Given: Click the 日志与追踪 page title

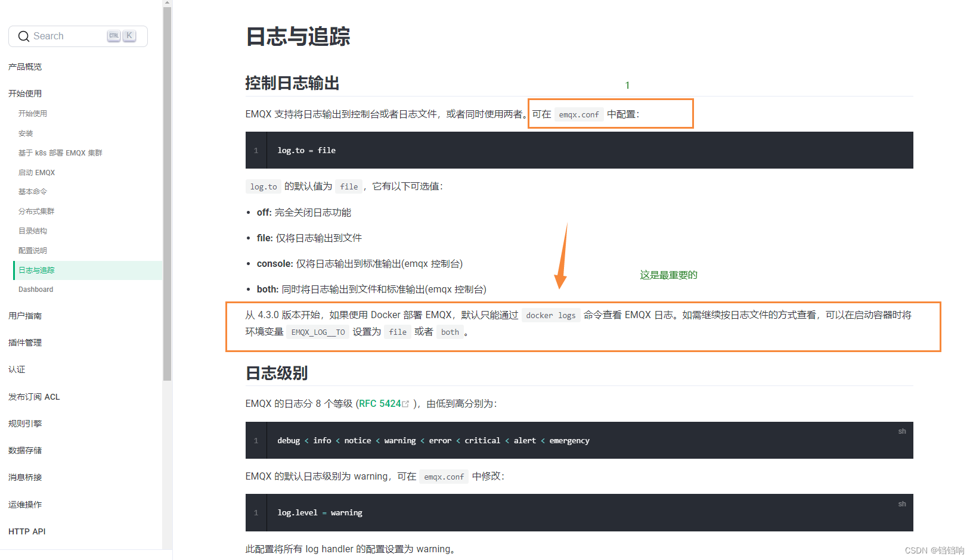Looking at the screenshot, I should click(298, 36).
